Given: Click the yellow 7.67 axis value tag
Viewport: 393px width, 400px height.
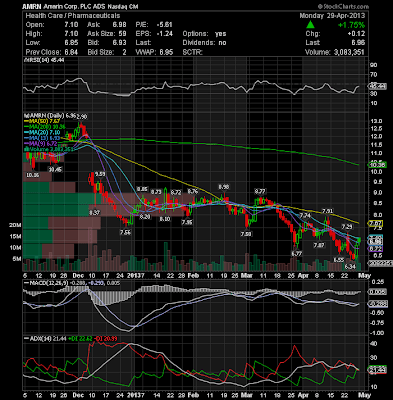Looking at the screenshot, I should [376, 223].
